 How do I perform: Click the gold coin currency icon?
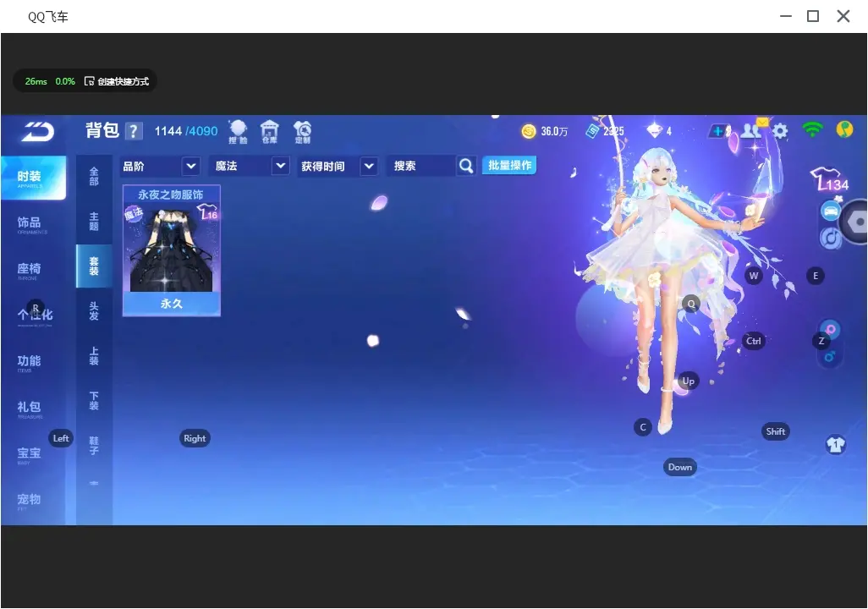pyautogui.click(x=529, y=131)
